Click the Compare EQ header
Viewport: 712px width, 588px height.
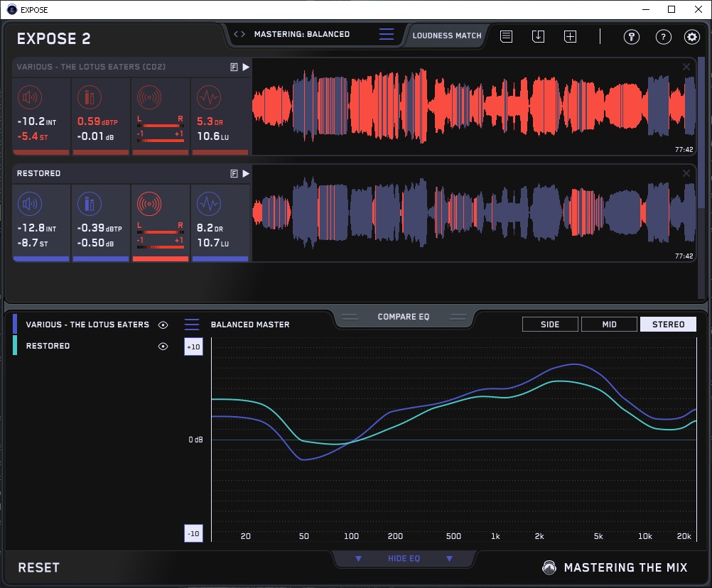404,317
